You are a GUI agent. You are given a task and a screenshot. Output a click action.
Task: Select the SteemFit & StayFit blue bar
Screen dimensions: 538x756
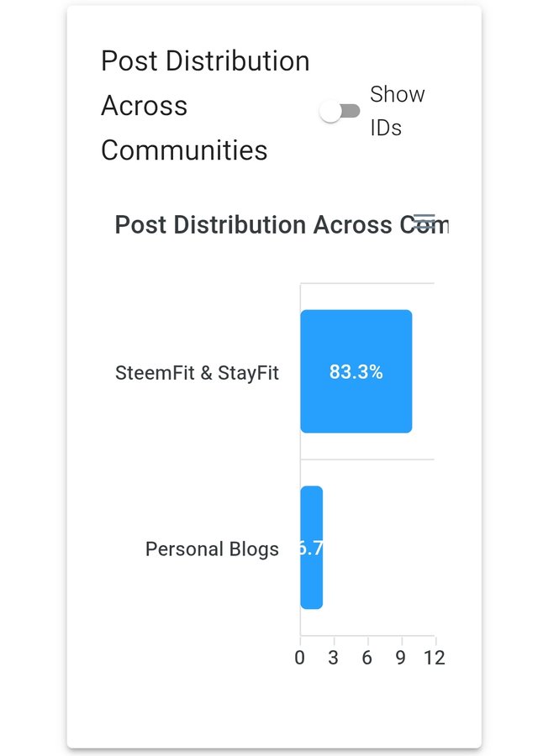tap(356, 371)
